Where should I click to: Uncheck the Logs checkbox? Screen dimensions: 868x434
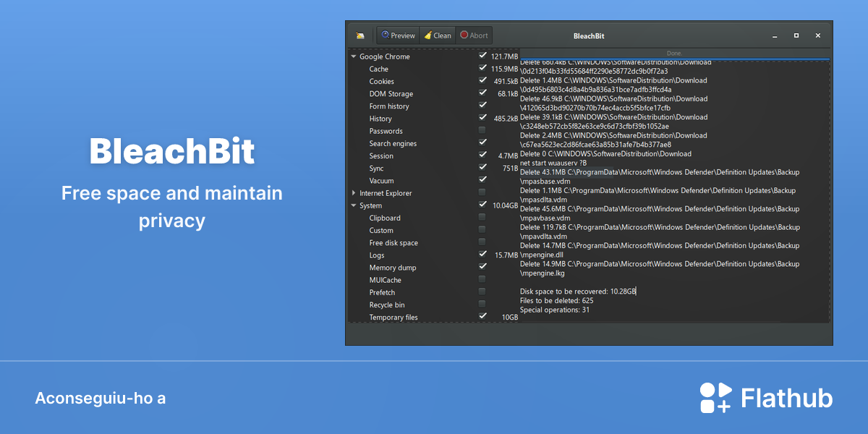tap(482, 254)
